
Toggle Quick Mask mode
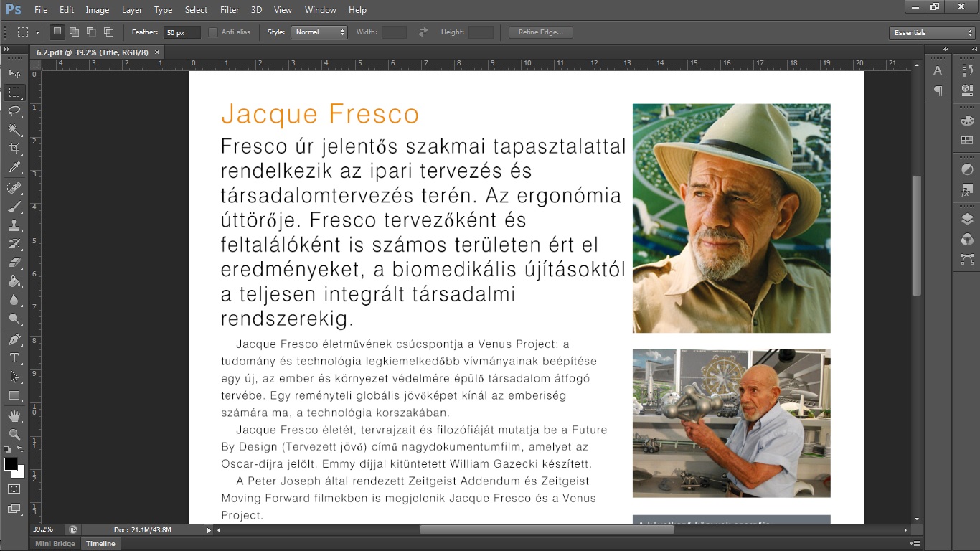click(14, 489)
